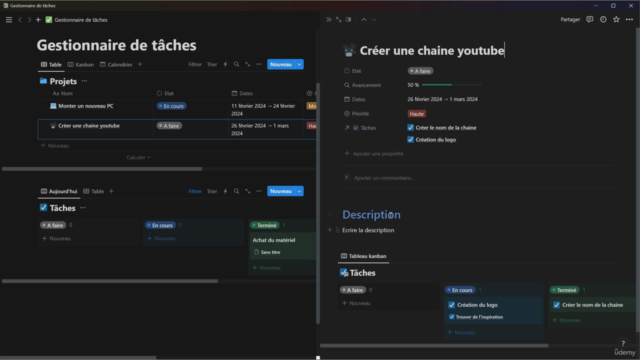The width and height of the screenshot is (640, 360).
Task: Toggle Créer le nom de la chaine kanban checkbox
Action: (556, 305)
